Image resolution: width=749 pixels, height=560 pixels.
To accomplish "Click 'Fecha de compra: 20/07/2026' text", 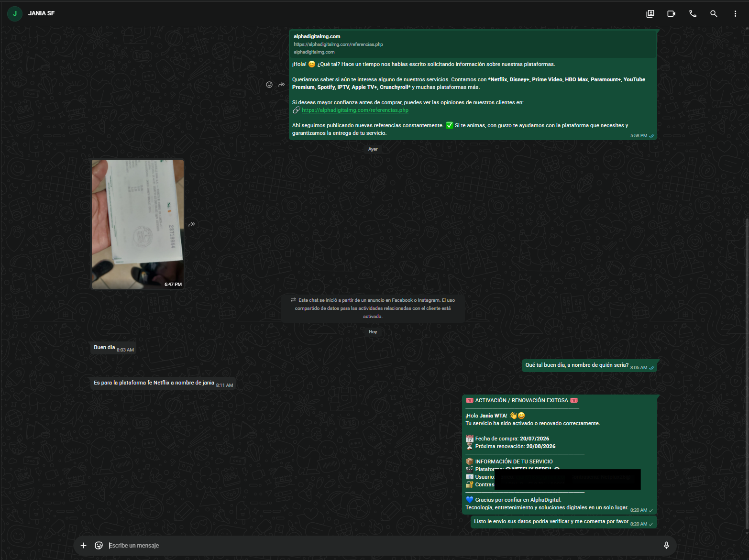I will pos(512,439).
